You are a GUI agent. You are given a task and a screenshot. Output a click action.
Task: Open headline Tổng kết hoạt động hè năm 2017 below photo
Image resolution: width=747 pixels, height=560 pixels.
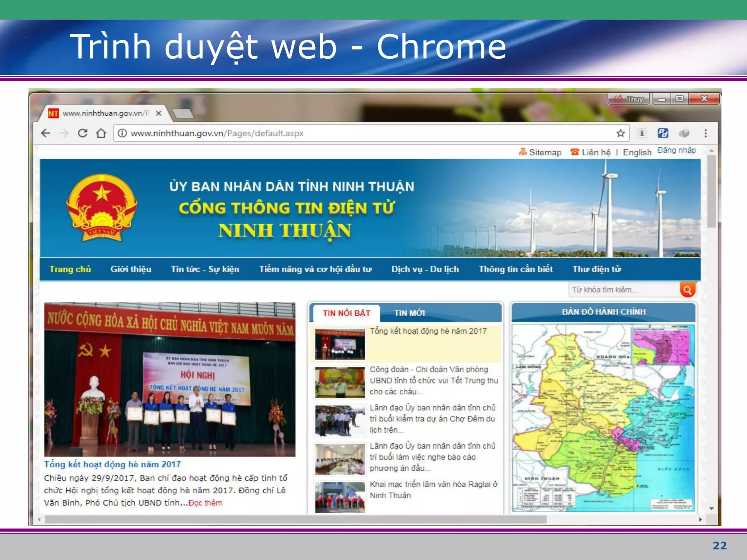[112, 464]
